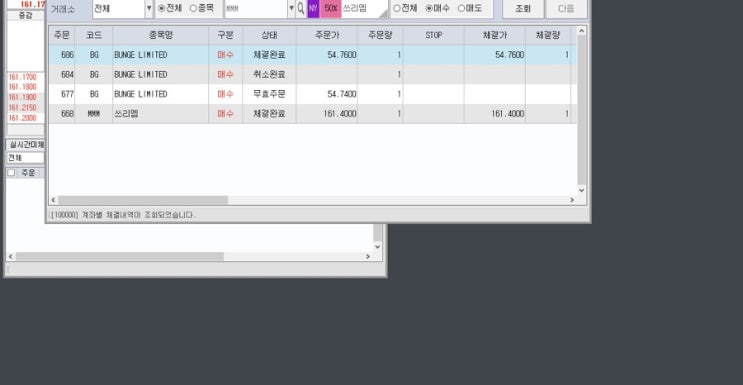Viewport: 743px width, 385px height.
Task: Click the STOP column header
Action: [434, 35]
